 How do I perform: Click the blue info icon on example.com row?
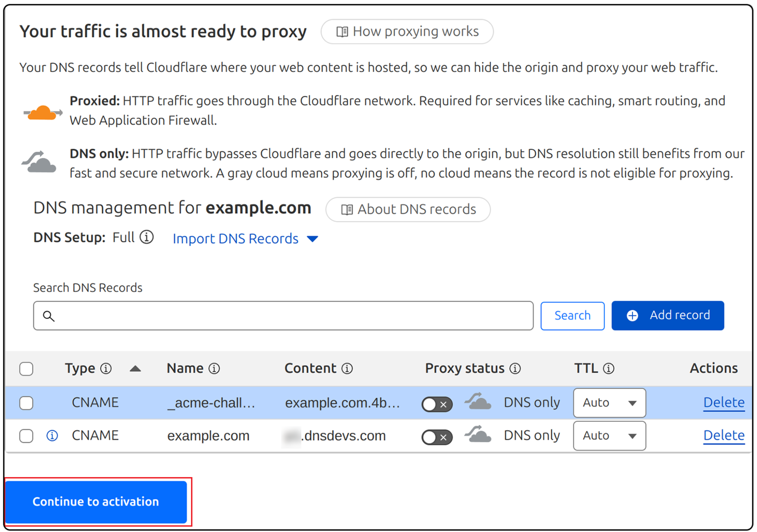click(52, 436)
